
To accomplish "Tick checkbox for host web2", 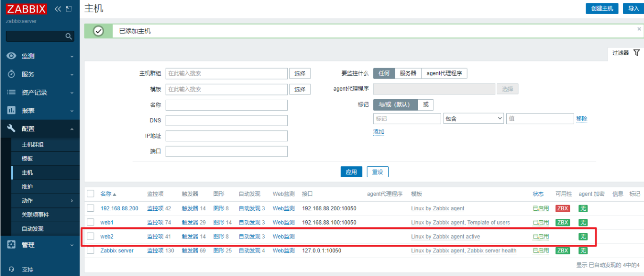I will (91, 236).
